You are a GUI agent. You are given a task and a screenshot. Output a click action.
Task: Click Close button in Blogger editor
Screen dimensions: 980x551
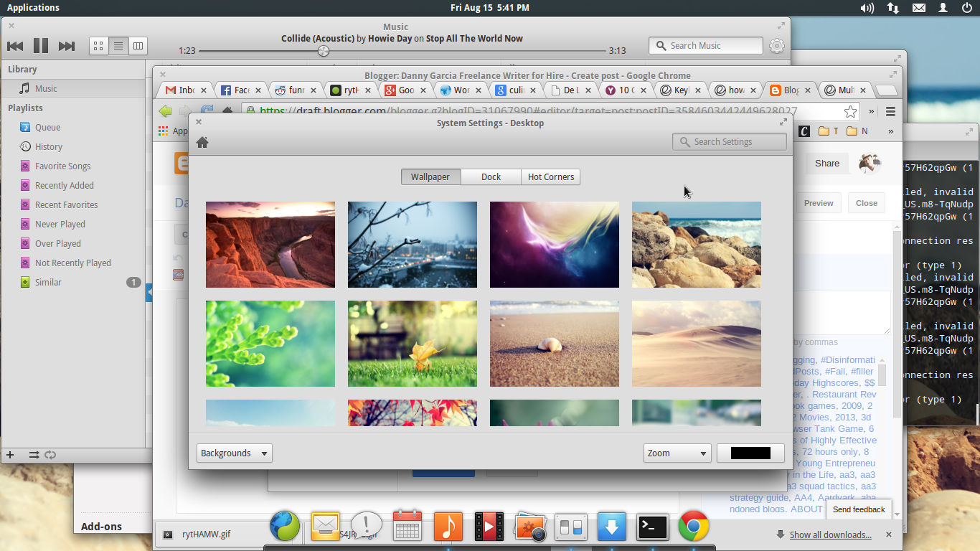click(x=867, y=203)
